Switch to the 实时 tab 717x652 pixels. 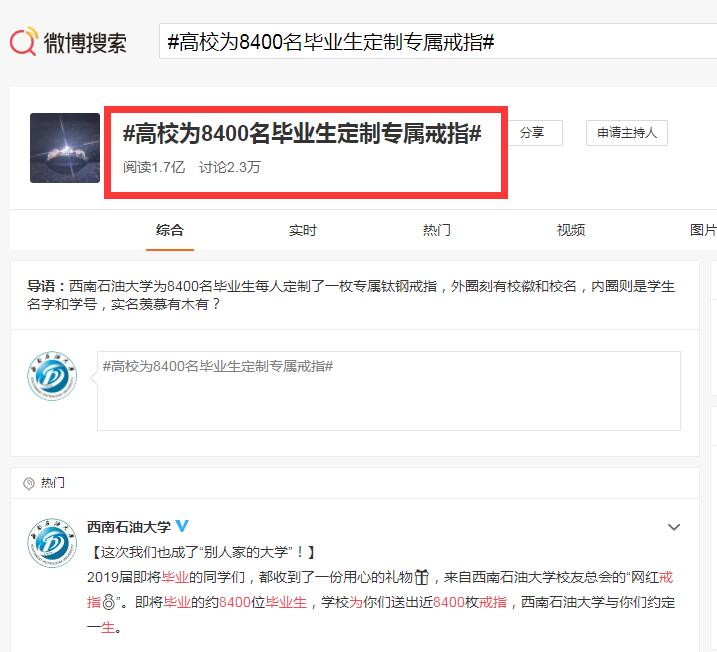[303, 230]
